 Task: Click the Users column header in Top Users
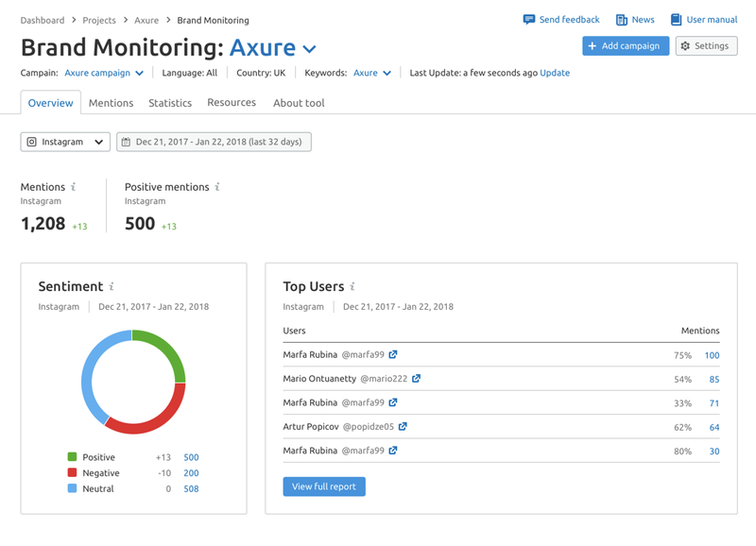click(294, 331)
